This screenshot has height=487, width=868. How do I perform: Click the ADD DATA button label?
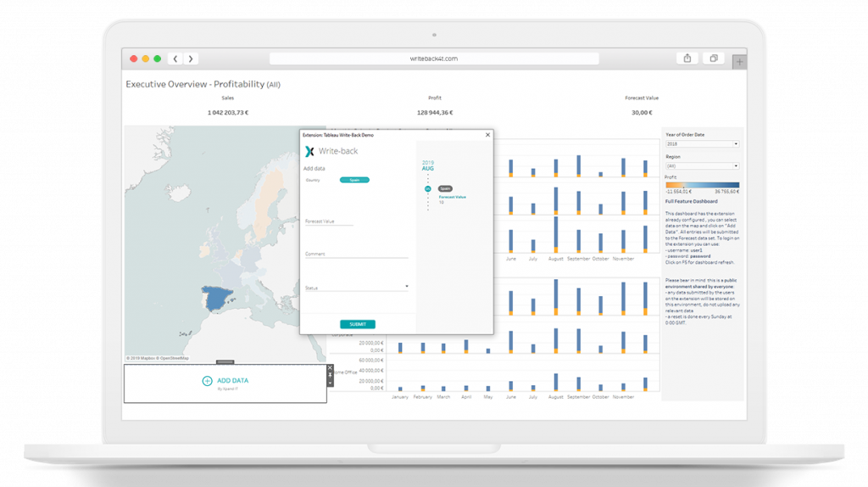point(233,381)
